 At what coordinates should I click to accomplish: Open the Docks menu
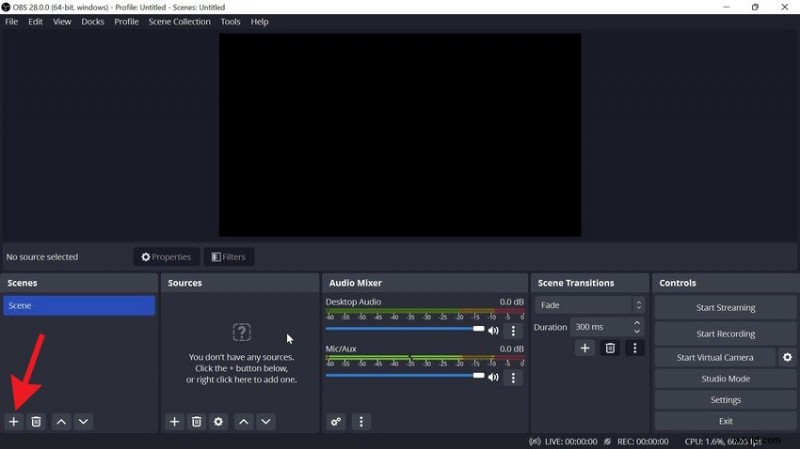(92, 21)
